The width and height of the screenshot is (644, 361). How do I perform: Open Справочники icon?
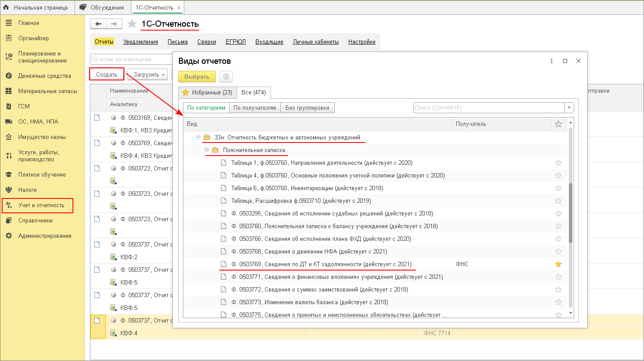click(x=9, y=220)
